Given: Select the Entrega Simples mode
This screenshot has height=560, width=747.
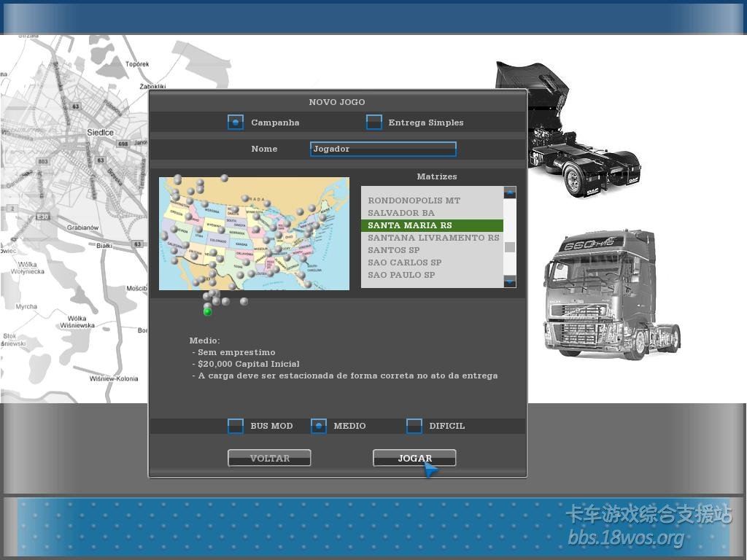Looking at the screenshot, I should coord(374,122).
